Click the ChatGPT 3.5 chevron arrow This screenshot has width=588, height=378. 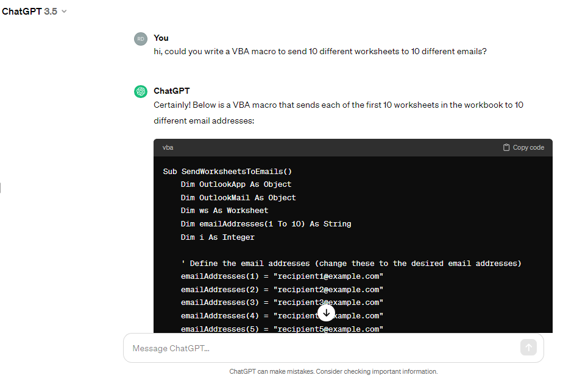click(x=64, y=11)
